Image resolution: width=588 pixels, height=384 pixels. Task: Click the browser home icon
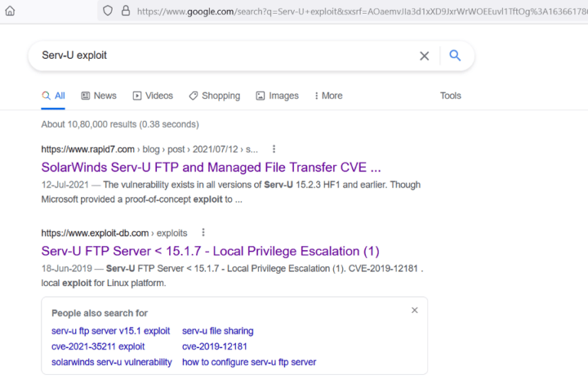10,11
